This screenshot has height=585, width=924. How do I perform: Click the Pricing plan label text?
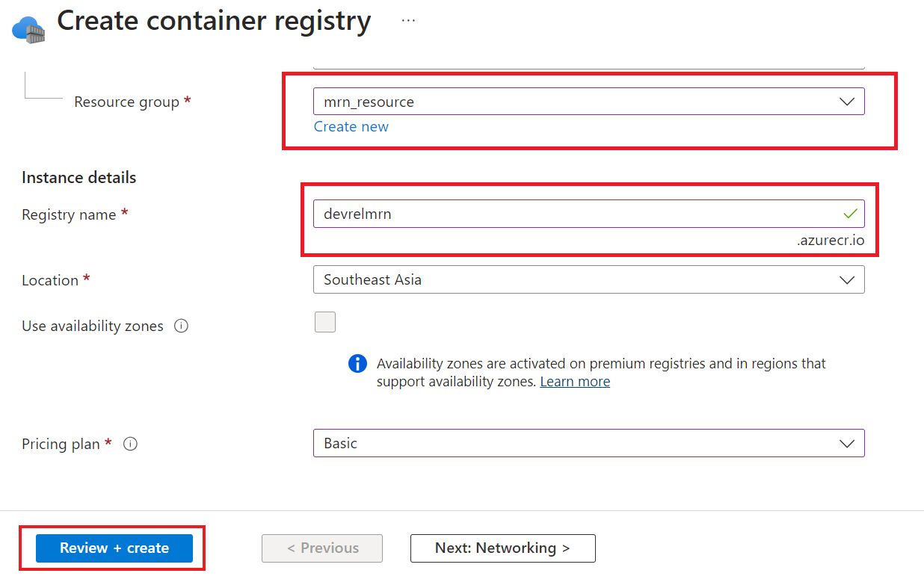[x=61, y=444]
